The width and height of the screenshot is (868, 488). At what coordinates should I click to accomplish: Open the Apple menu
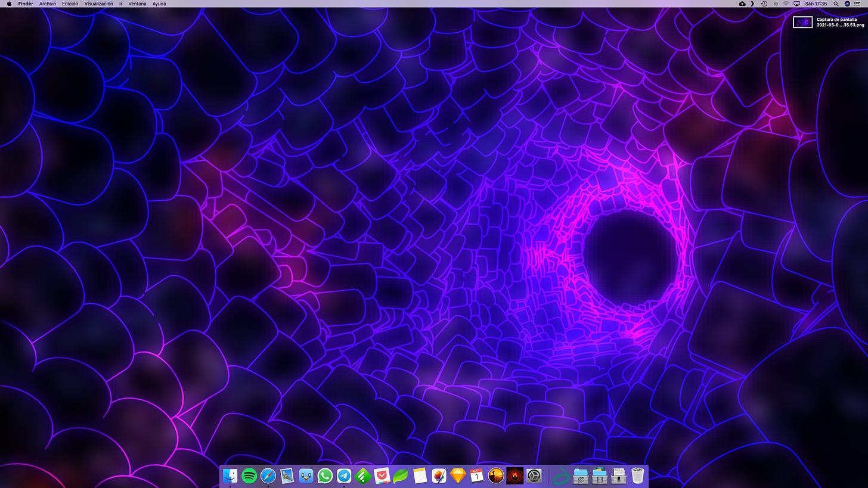coord(9,4)
